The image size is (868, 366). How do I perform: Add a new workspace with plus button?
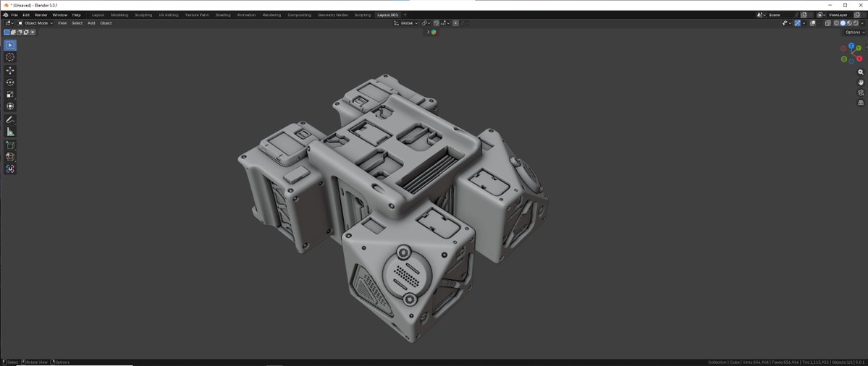pos(405,14)
